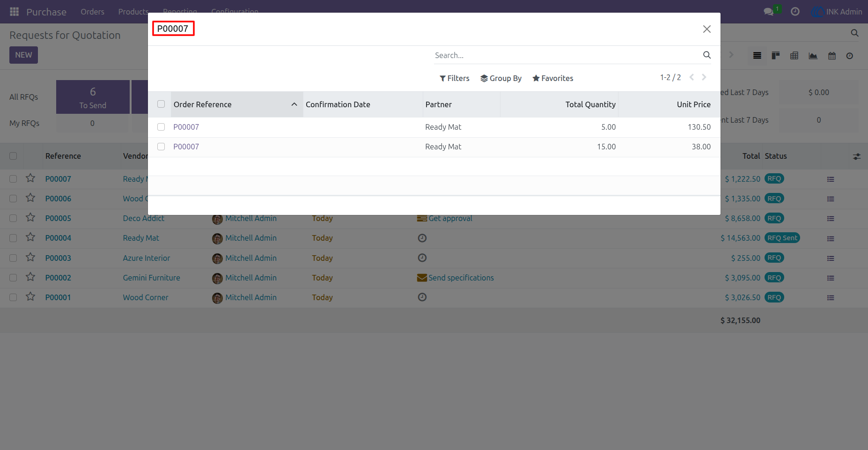Sort by Unit Price column
The width and height of the screenshot is (868, 450).
click(x=669, y=104)
